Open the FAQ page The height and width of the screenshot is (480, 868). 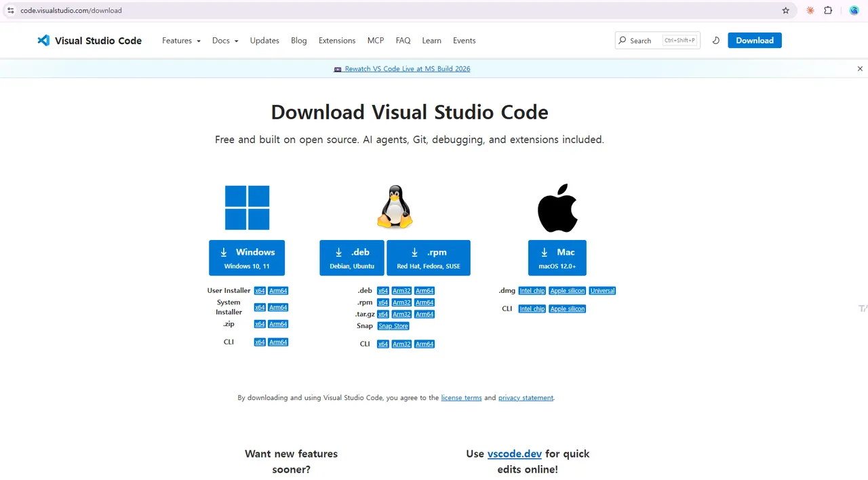coord(403,41)
